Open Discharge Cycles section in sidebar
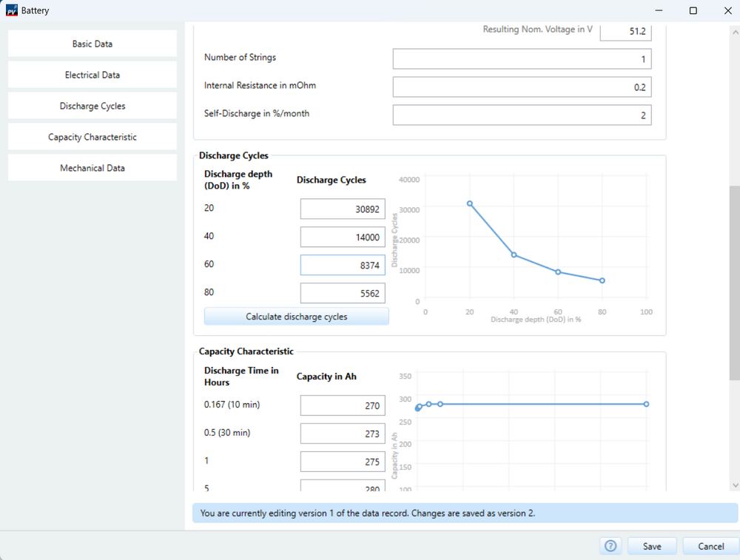This screenshot has height=560, width=740. tap(92, 106)
